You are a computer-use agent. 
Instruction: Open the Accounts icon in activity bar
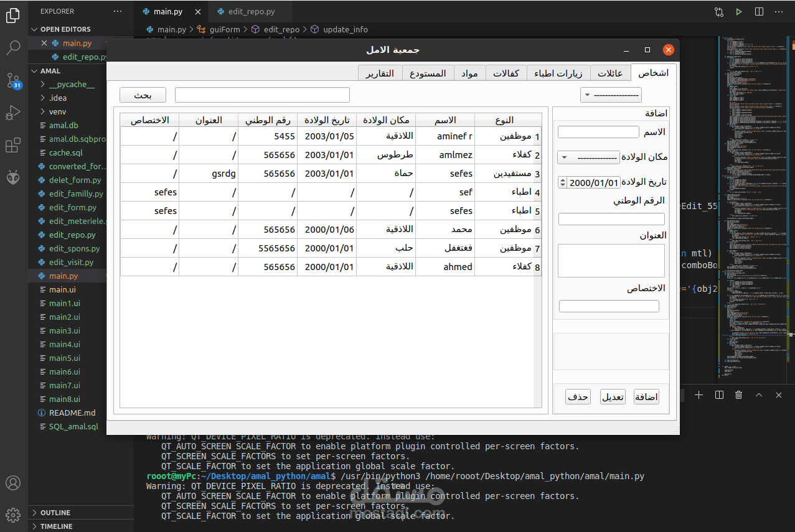(x=13, y=483)
